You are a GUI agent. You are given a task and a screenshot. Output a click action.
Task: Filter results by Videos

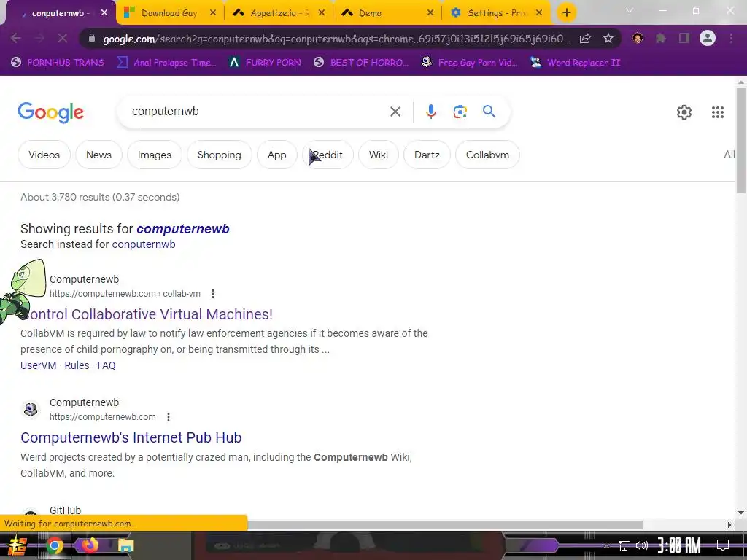point(44,155)
